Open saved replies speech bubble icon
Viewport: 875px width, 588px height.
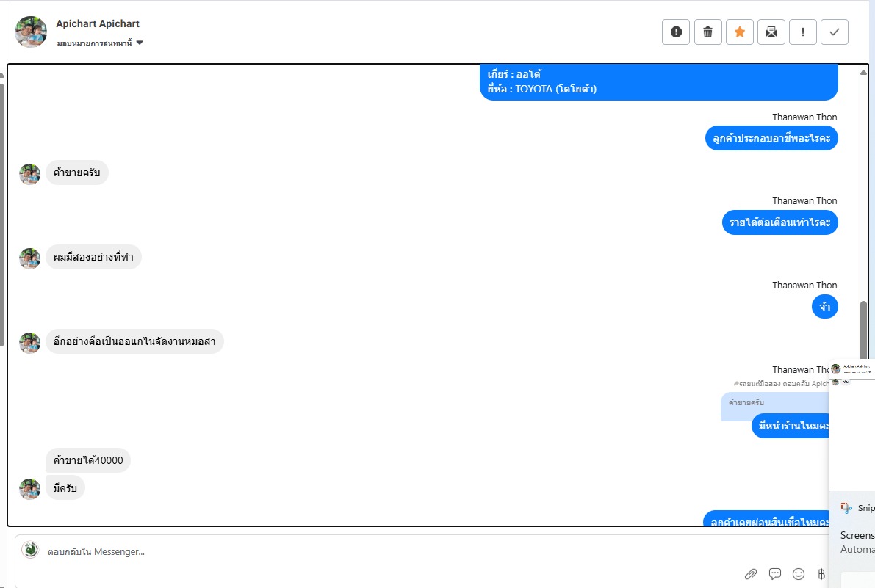coord(774,574)
